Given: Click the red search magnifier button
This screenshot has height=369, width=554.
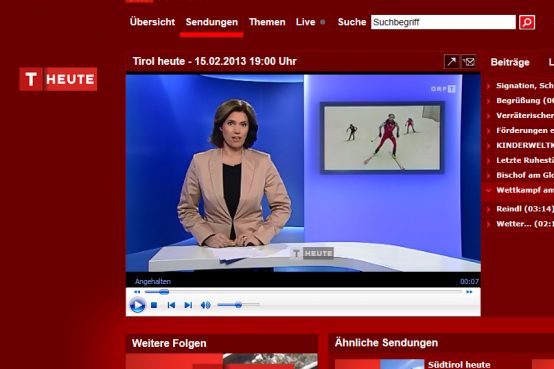Looking at the screenshot, I should (527, 22).
